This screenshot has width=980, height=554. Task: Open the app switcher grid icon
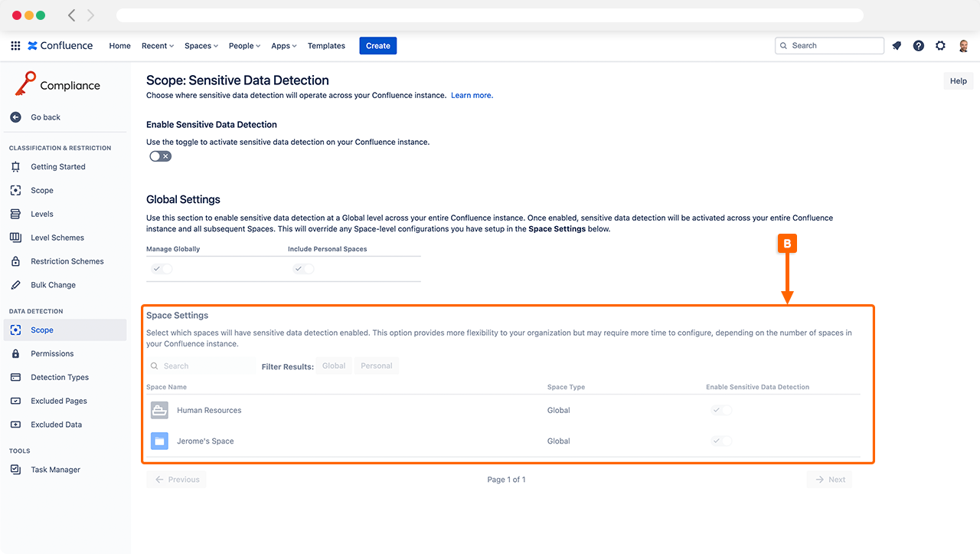[15, 46]
